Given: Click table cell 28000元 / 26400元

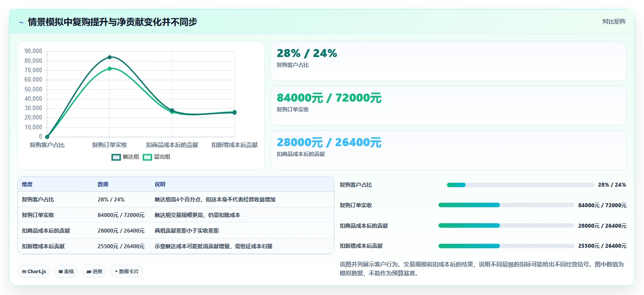Looking at the screenshot, I should [x=121, y=231].
